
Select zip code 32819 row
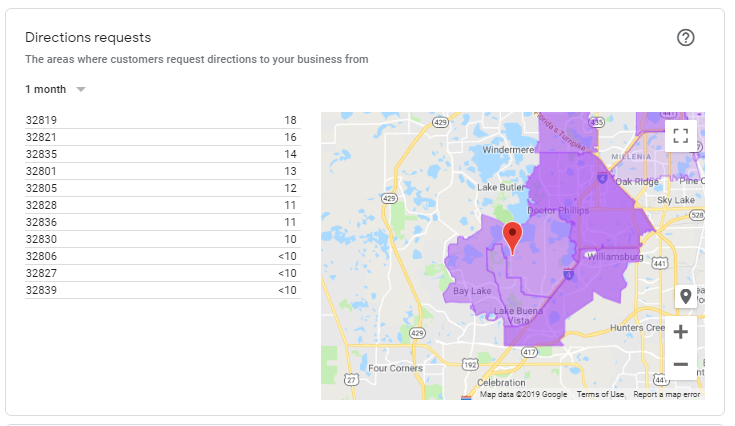tap(161, 119)
